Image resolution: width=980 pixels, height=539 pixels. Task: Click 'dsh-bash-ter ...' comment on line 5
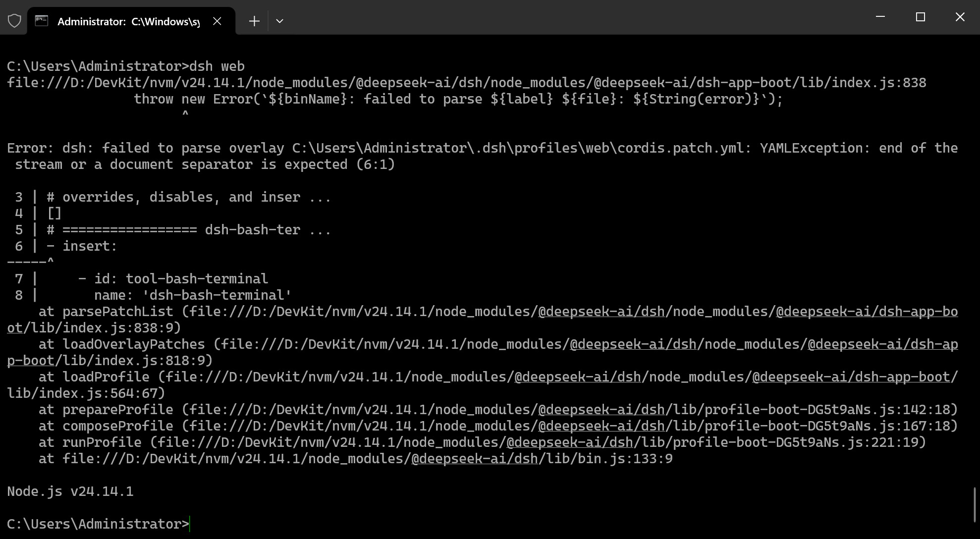tap(268, 230)
